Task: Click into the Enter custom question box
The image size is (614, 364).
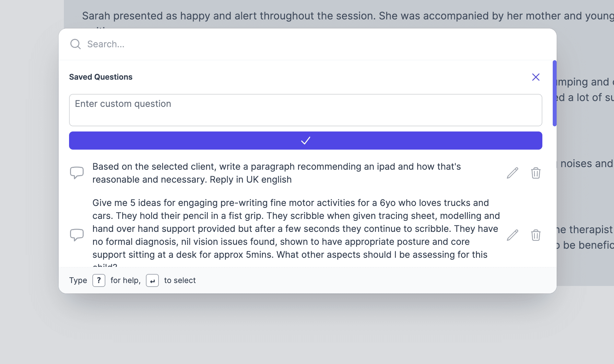Action: (x=305, y=110)
